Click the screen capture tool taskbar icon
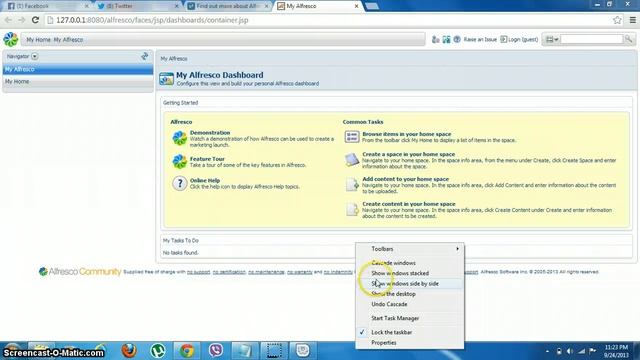Image resolution: width=640 pixels, height=360 pixels. (x=274, y=351)
